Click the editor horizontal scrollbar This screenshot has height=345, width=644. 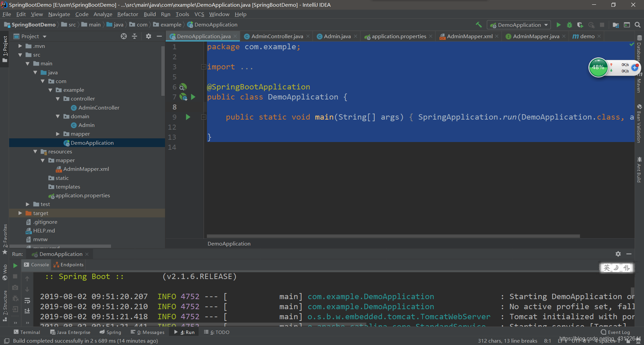(x=393, y=236)
